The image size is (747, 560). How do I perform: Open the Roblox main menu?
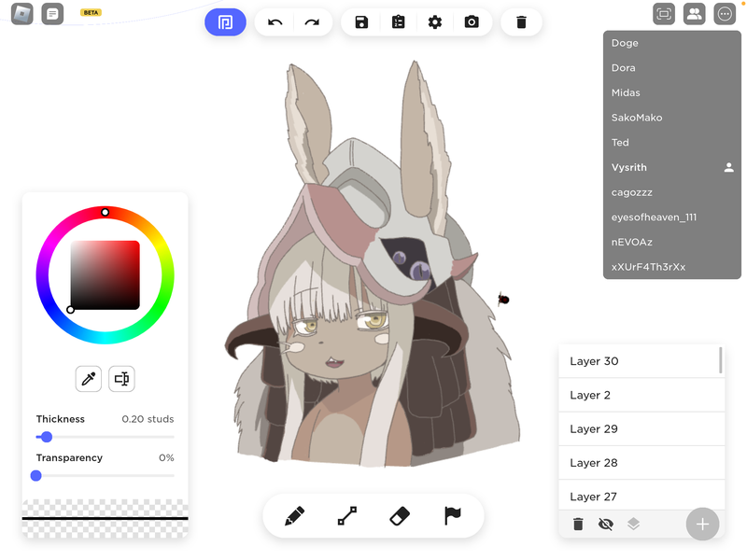point(21,14)
